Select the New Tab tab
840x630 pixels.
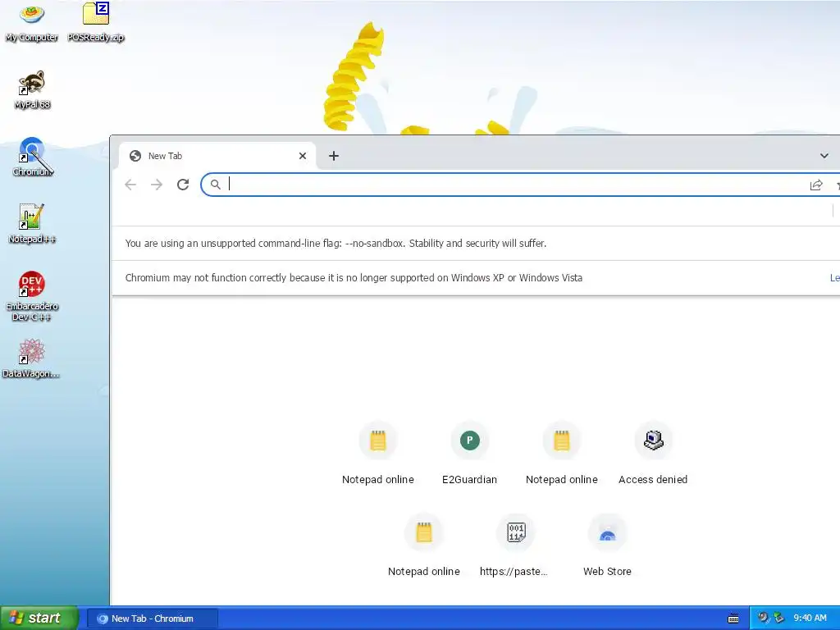coord(217,156)
